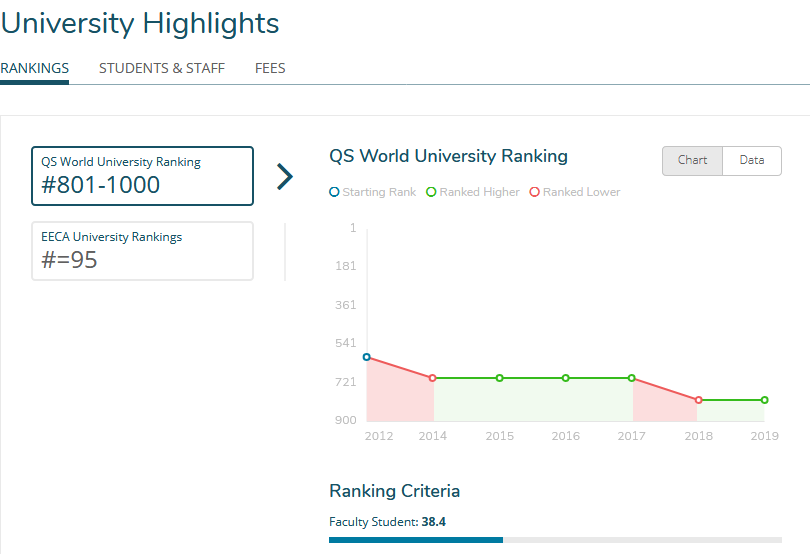Viewport: 810px width, 554px height.
Task: Click the 2015 green data point
Action: coord(500,378)
